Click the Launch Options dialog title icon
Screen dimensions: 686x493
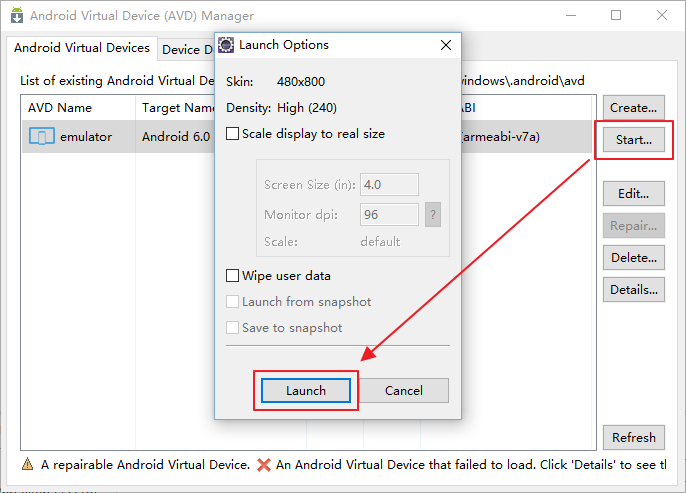226,45
